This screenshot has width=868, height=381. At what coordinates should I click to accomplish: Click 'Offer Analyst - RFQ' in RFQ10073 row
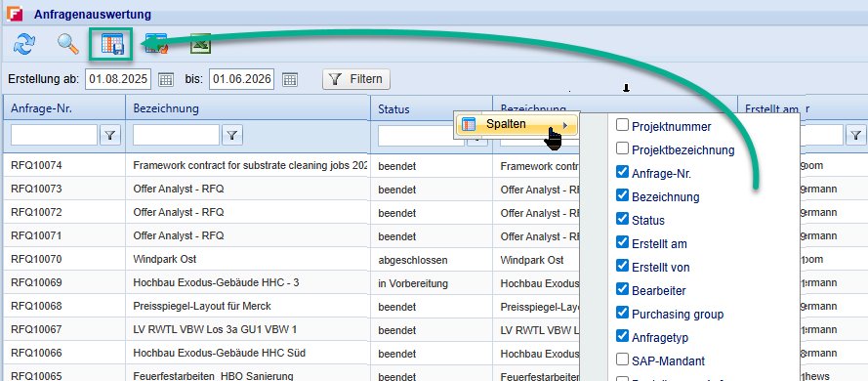pos(247,189)
